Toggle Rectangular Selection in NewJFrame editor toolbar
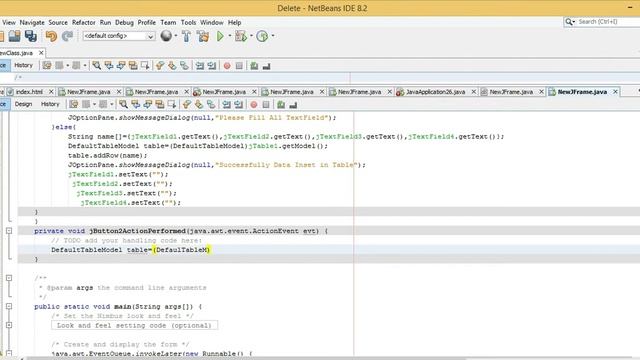This screenshot has height=360, width=640. (x=172, y=104)
